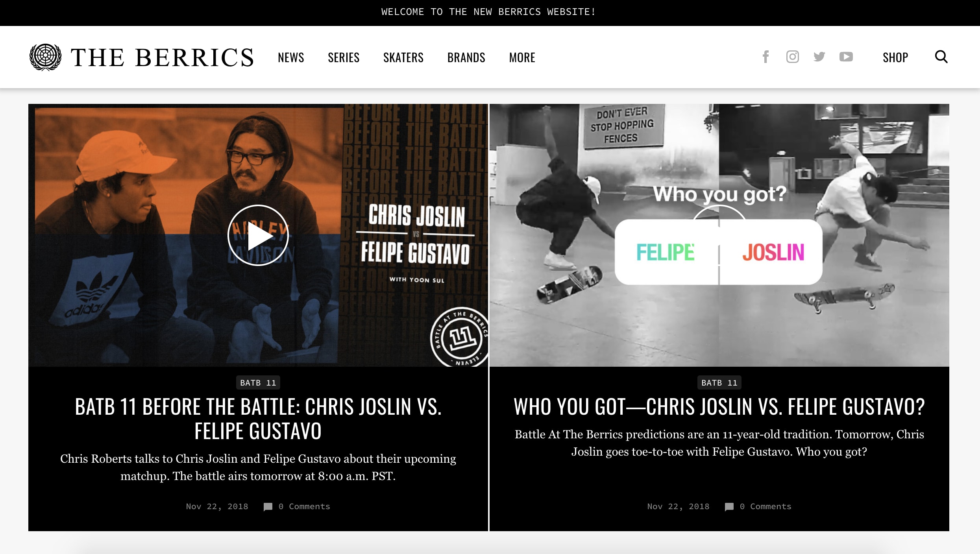Click The Berrics globe logo

tap(46, 57)
